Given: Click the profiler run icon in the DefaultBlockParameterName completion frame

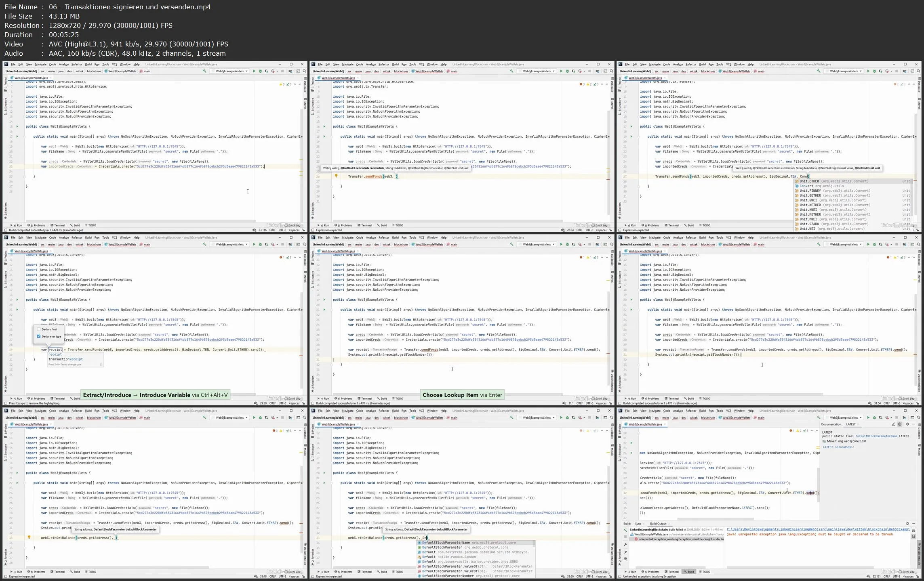Looking at the screenshot, I should (x=580, y=417).
